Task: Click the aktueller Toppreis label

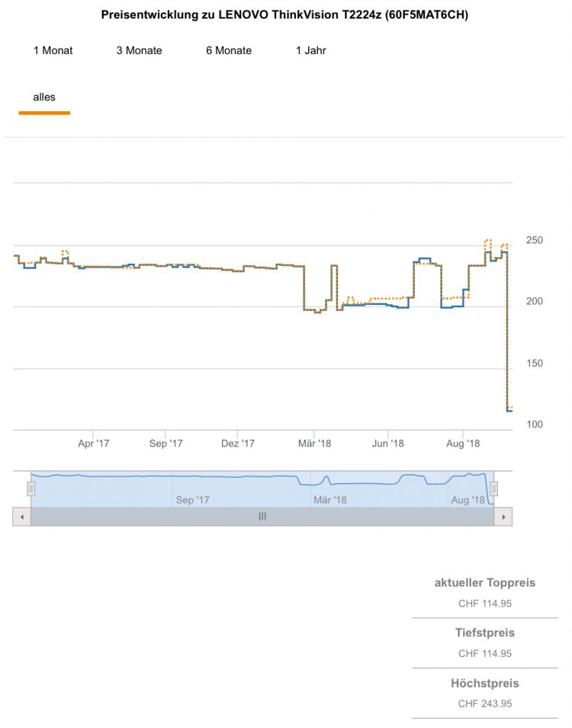Action: [x=484, y=583]
